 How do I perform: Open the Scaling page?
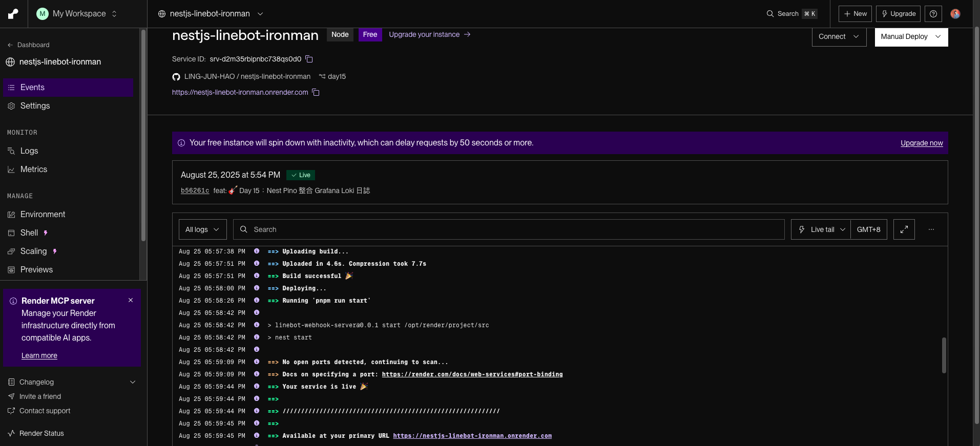coord(68,251)
